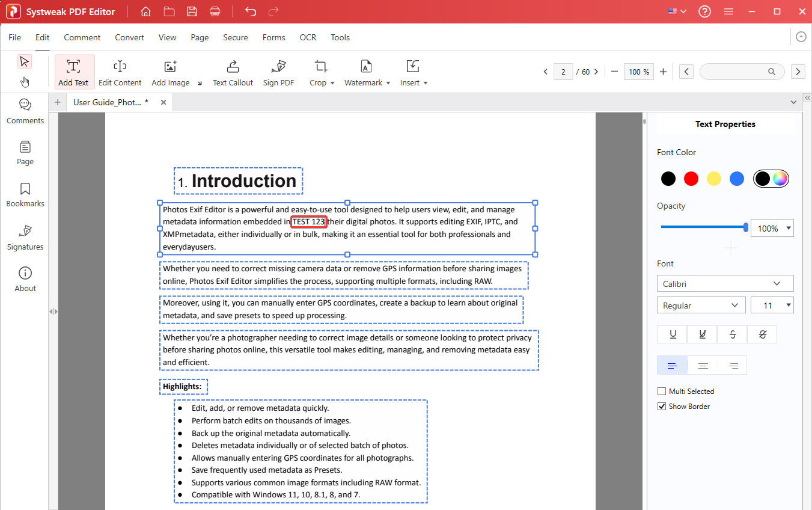The width and height of the screenshot is (812, 510).
Task: Uncheck the Show Border checkbox
Action: point(662,407)
